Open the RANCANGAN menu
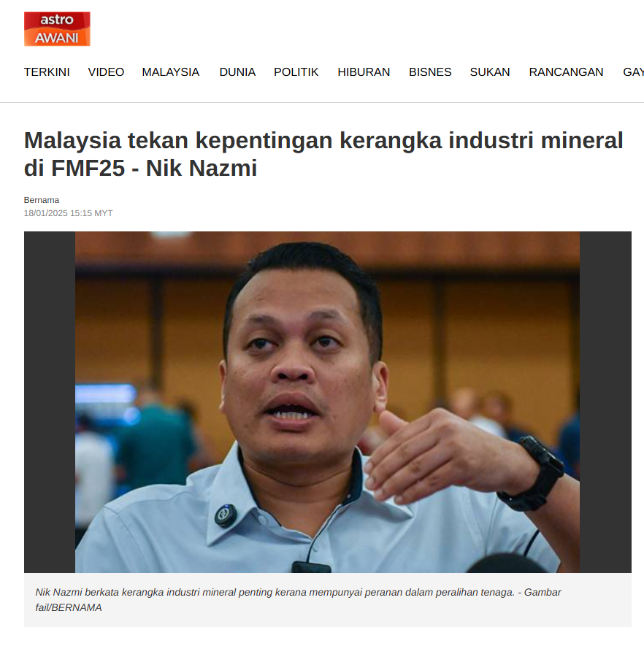644x646 pixels. tap(566, 72)
